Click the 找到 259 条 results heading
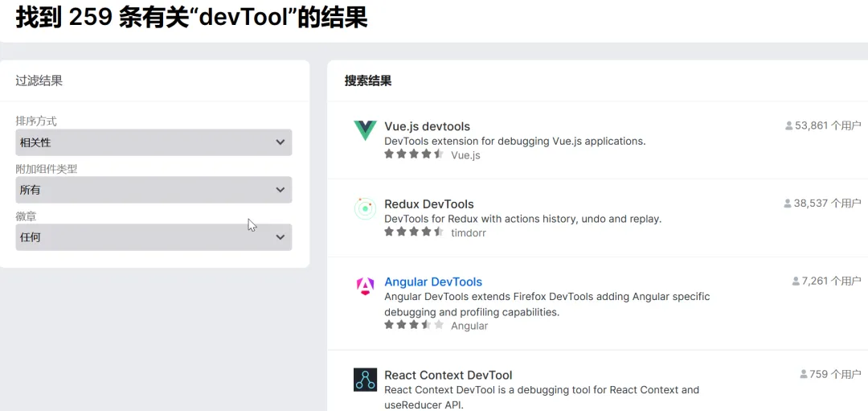868x411 pixels. [x=191, y=18]
